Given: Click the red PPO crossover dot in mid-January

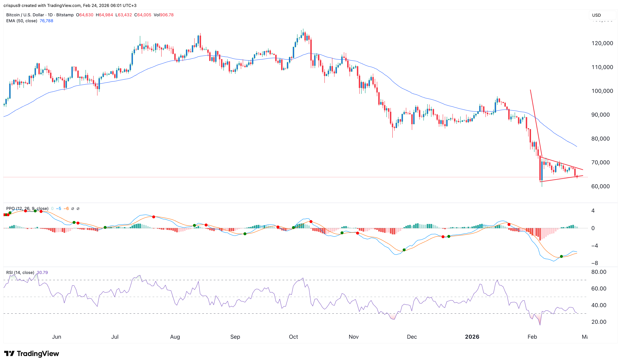Looking at the screenshot, I should (509, 225).
